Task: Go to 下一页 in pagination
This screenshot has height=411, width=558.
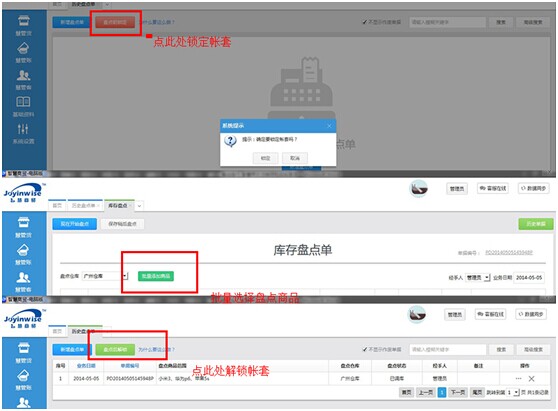Action: [x=458, y=392]
